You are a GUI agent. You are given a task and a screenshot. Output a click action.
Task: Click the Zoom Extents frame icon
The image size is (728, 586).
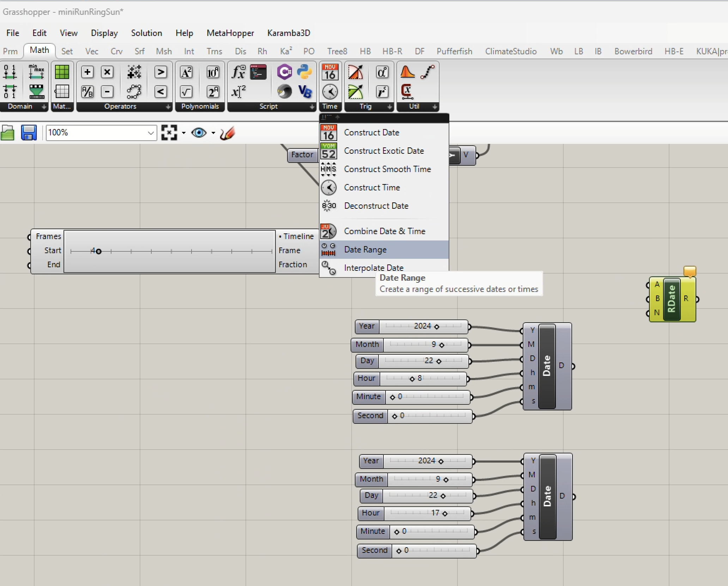[x=169, y=133]
